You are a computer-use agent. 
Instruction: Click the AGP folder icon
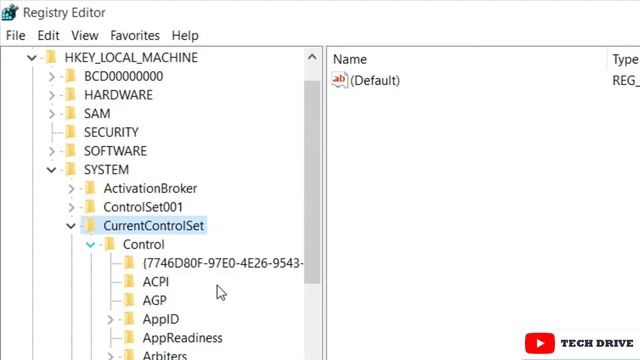click(129, 300)
